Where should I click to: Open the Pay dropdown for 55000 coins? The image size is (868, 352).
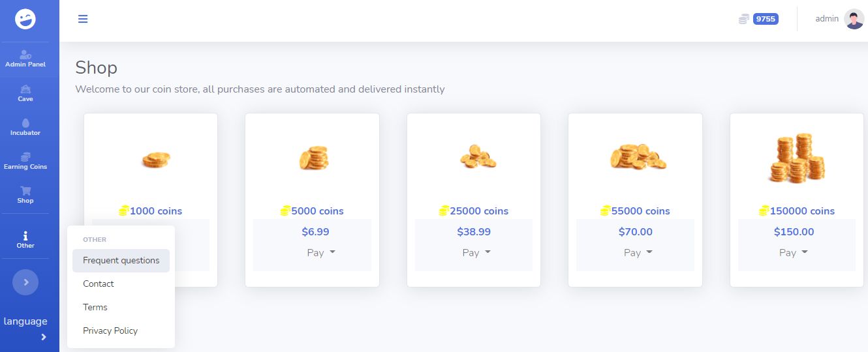pos(638,253)
